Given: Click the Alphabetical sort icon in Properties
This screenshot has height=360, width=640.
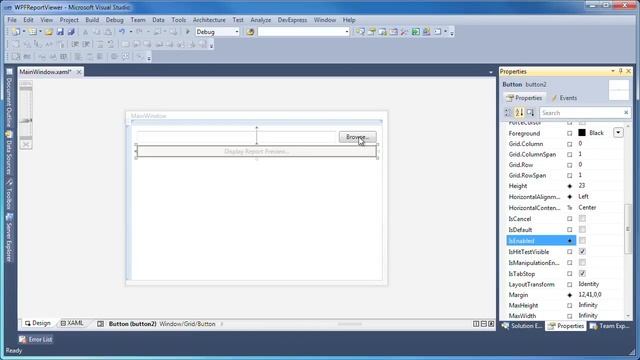Looking at the screenshot, I should pyautogui.click(x=519, y=112).
